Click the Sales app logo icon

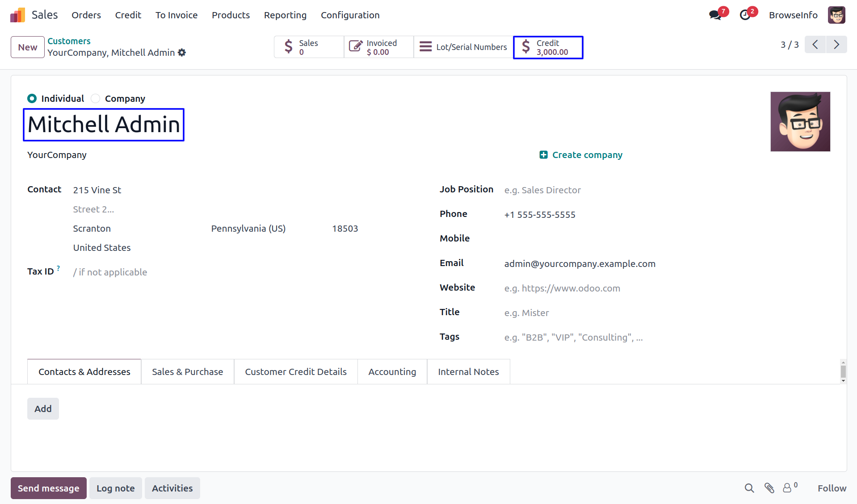(x=18, y=15)
